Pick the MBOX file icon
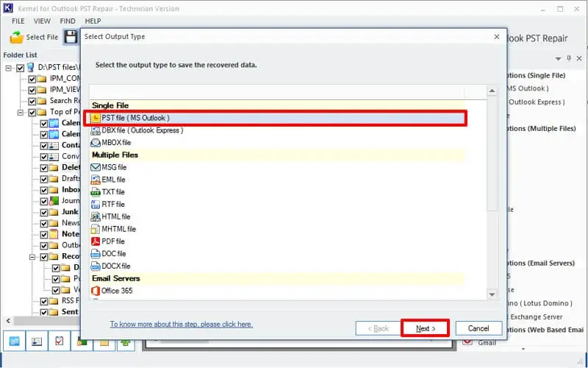 pyautogui.click(x=96, y=143)
